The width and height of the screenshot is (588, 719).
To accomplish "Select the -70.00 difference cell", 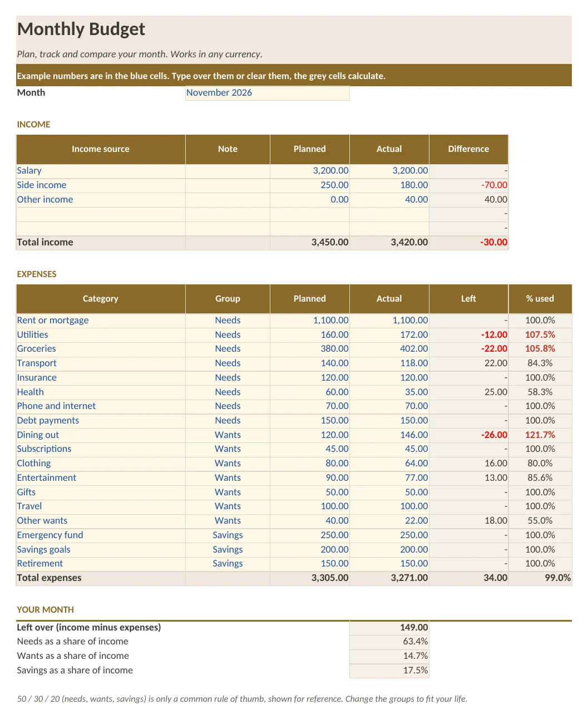I will (469, 185).
